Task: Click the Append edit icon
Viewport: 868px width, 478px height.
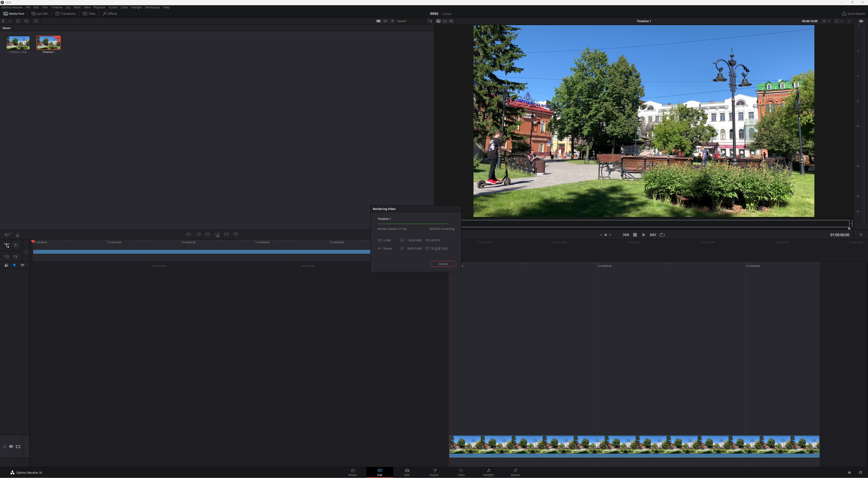Action: [x=198, y=235]
